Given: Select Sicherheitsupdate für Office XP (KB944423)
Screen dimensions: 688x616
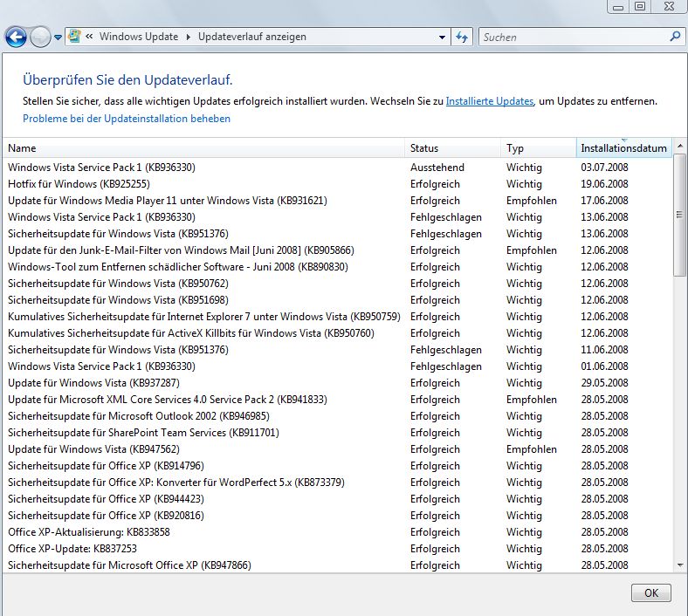Looking at the screenshot, I should tap(337, 499).
